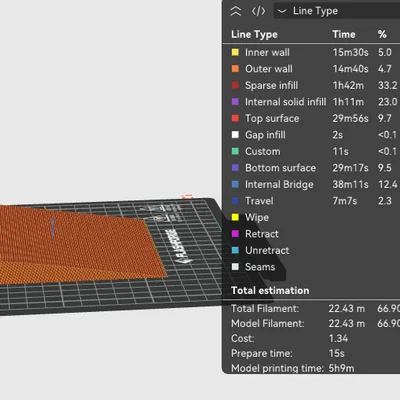Viewport: 400px width, 400px height.
Task: Toggle Travel dark blue swatch
Action: (x=235, y=201)
